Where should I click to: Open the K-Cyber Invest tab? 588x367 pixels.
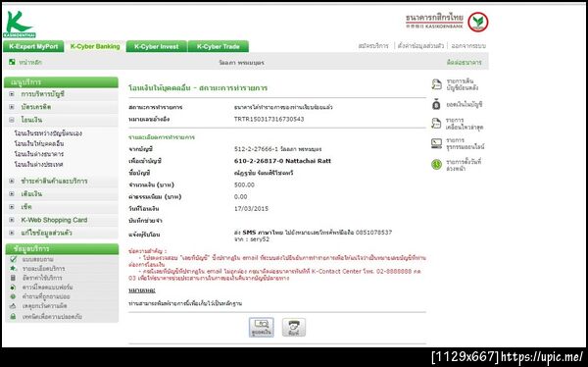(157, 46)
